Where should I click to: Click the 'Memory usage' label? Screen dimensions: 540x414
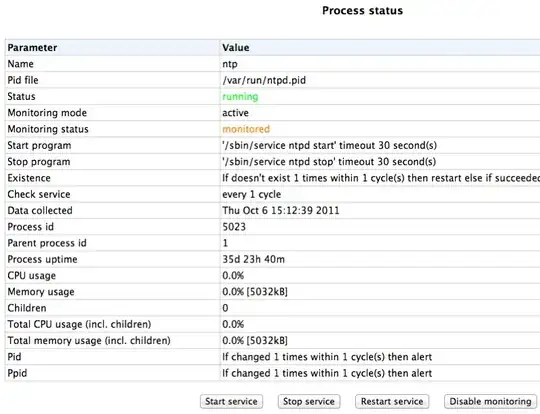[41, 292]
